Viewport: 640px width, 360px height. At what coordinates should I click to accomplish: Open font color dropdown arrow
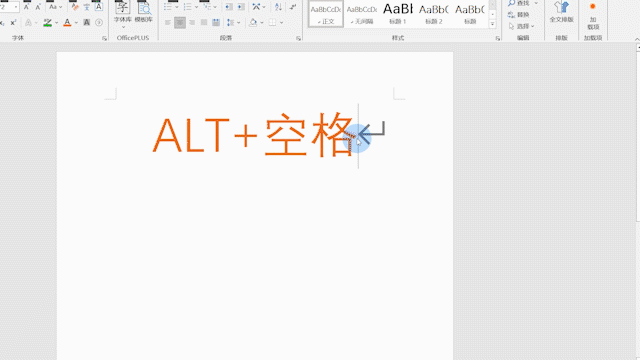[76, 22]
